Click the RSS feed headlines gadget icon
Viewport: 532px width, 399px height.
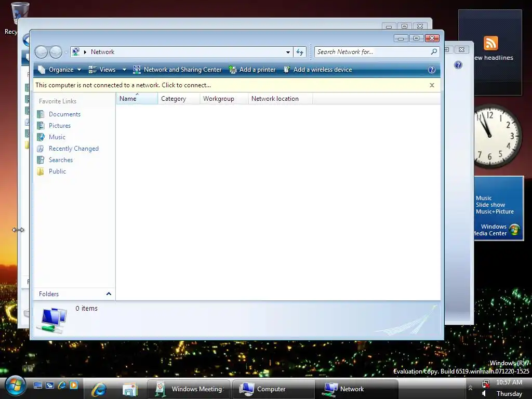click(491, 44)
